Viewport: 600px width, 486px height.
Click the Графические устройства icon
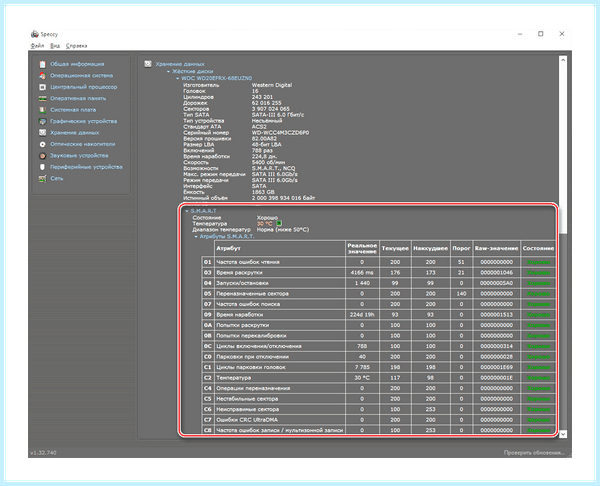point(42,122)
